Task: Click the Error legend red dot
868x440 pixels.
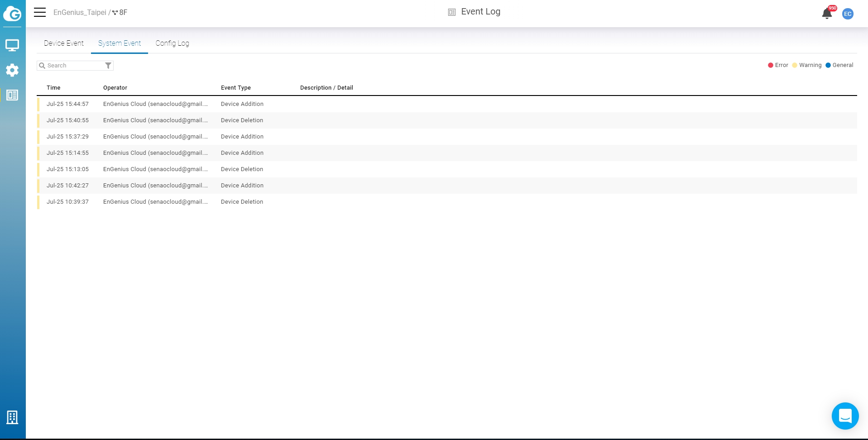Action: tap(770, 65)
